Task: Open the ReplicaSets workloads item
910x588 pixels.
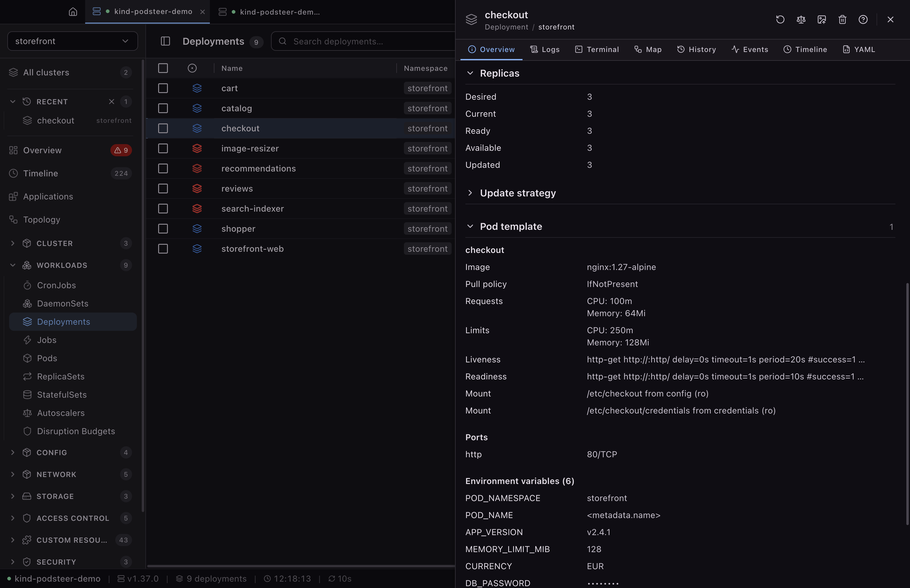Action: (73, 376)
